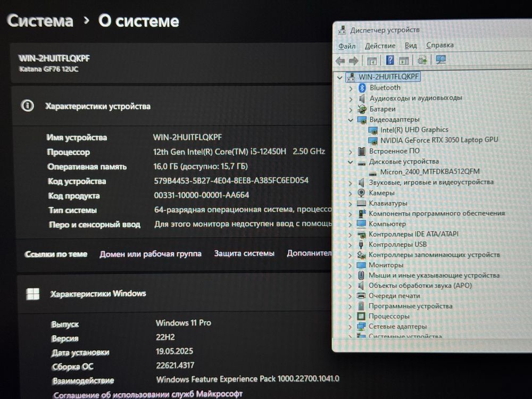The image size is (532, 399).
Task: Collapse the Видеоадаптеры category
Action: [351, 120]
